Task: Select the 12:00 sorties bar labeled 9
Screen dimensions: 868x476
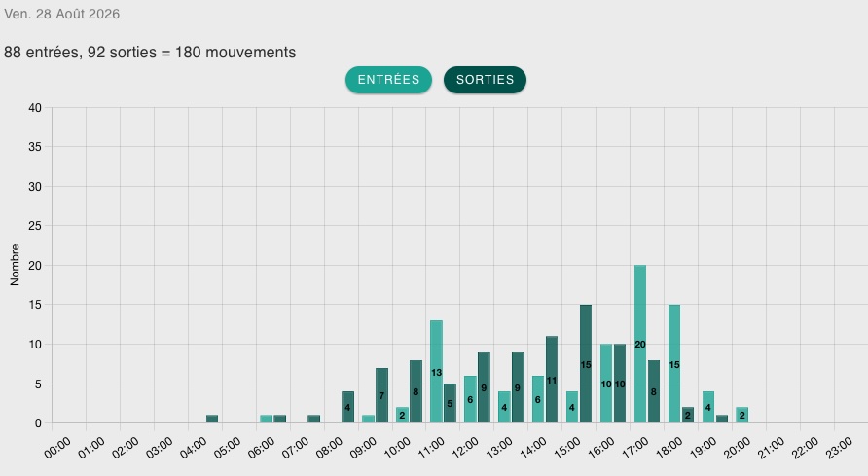Action: tap(484, 387)
